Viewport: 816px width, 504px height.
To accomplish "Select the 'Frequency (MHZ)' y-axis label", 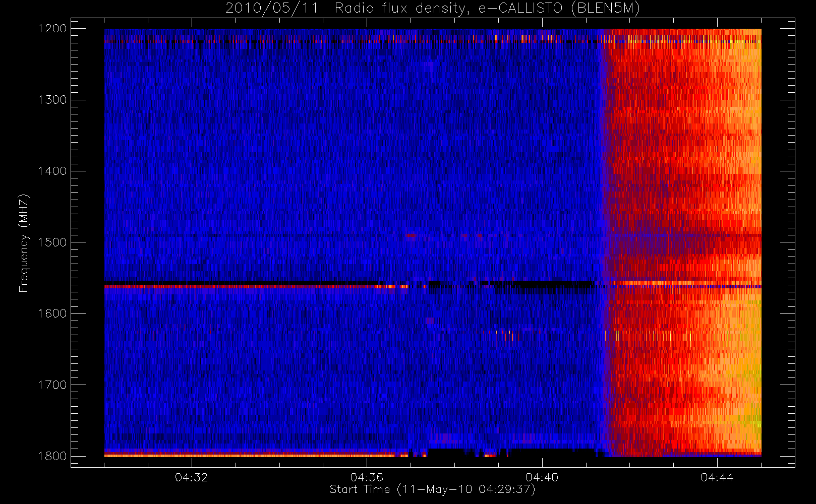I will click(23, 243).
